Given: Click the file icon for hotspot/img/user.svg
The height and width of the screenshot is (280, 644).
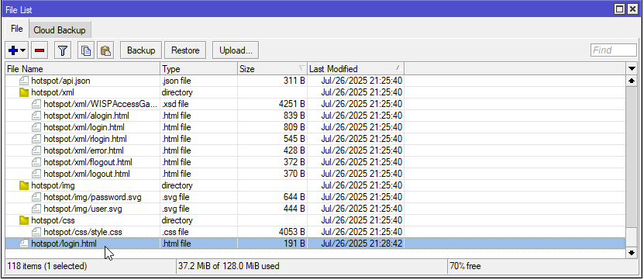Looking at the screenshot, I should point(36,209).
